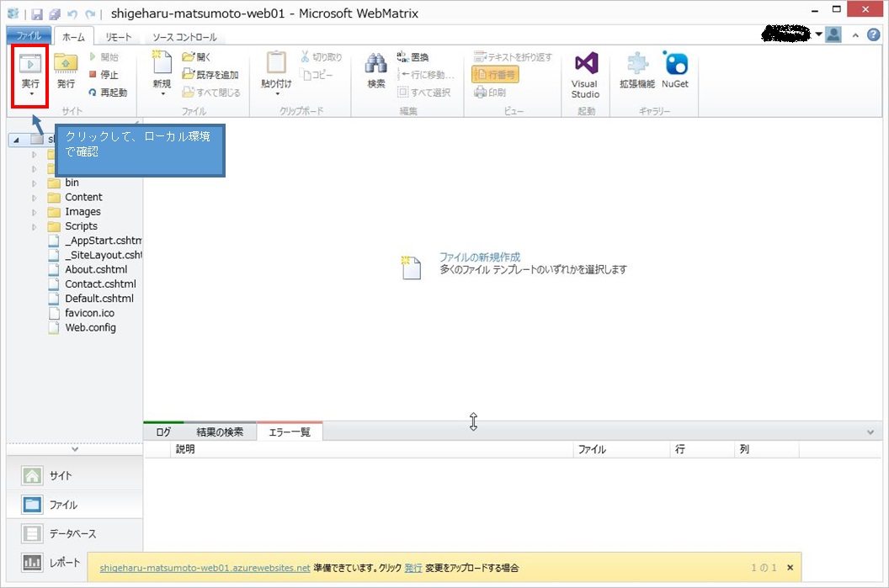Switch to the サイト workspace
The image size is (889, 588).
coord(75,475)
